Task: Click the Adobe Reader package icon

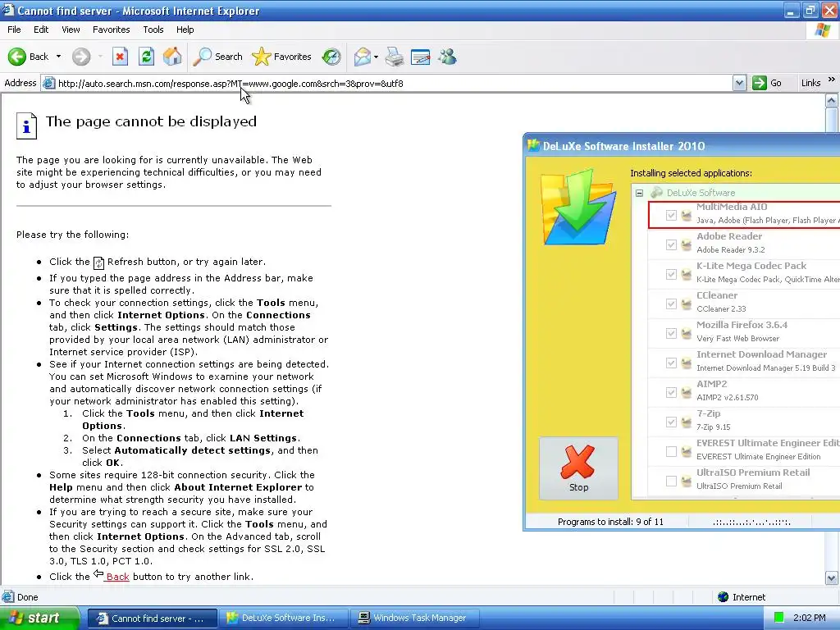Action: tap(687, 244)
